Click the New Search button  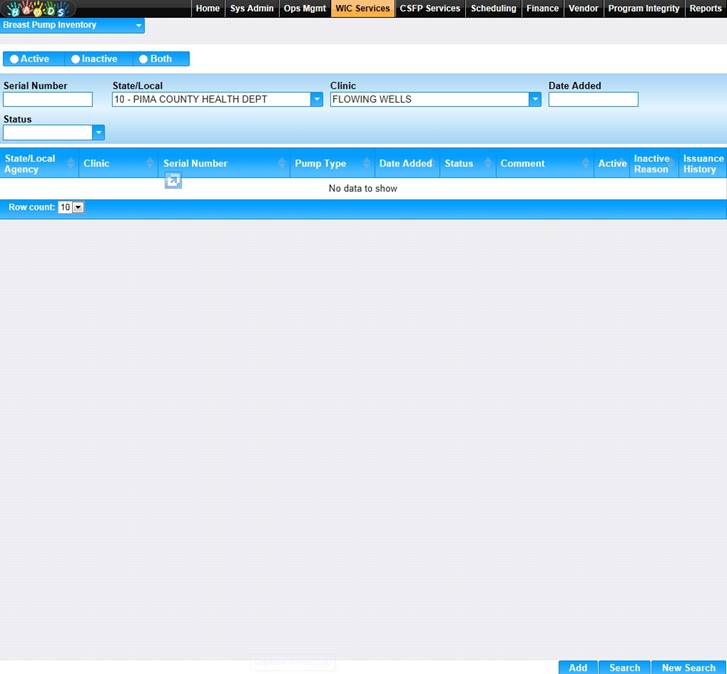tap(688, 667)
